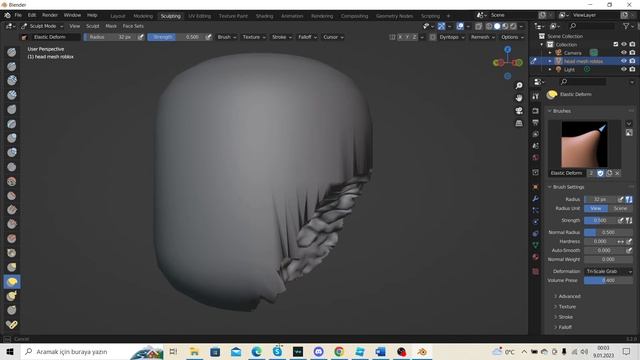The width and height of the screenshot is (640, 360).
Task: Open the Face Sets menu
Action: tap(133, 26)
